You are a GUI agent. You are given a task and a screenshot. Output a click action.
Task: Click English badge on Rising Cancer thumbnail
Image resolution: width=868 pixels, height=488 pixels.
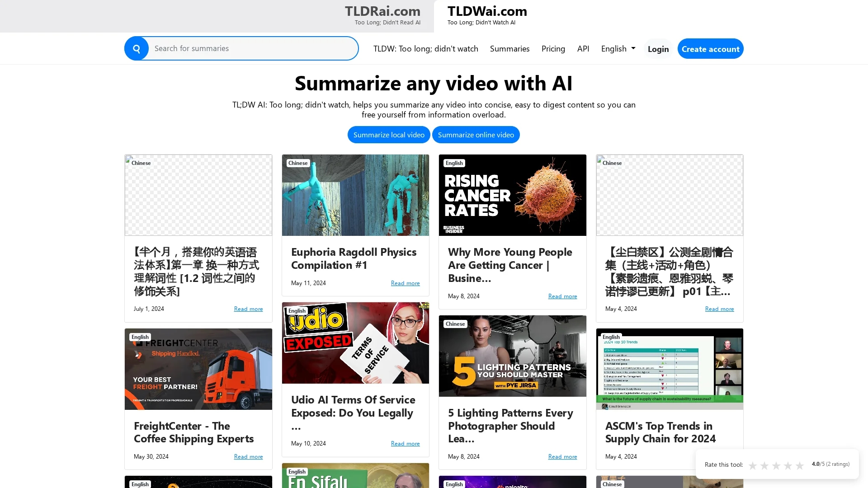click(454, 163)
